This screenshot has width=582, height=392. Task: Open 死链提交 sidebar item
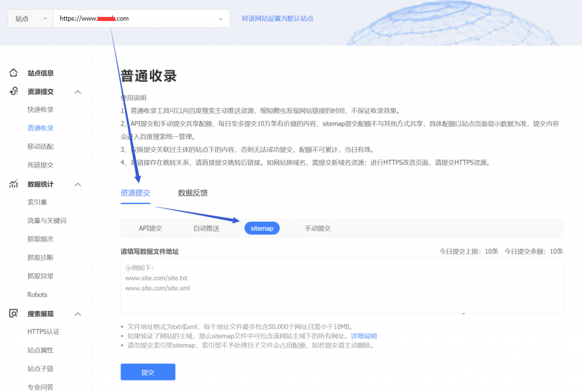click(40, 165)
